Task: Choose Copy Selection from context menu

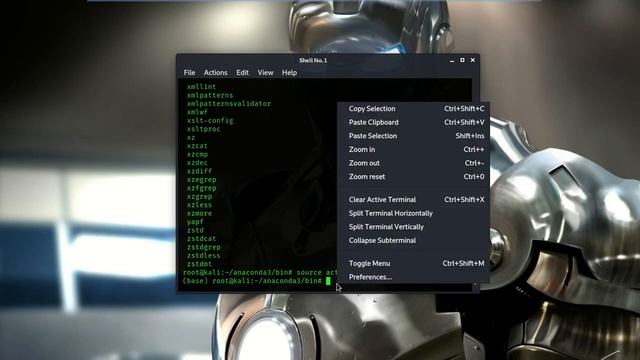Action: tap(413, 109)
